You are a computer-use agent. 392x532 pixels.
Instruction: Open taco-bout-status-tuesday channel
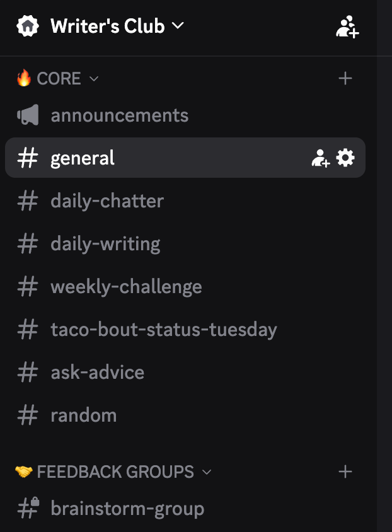tap(163, 330)
